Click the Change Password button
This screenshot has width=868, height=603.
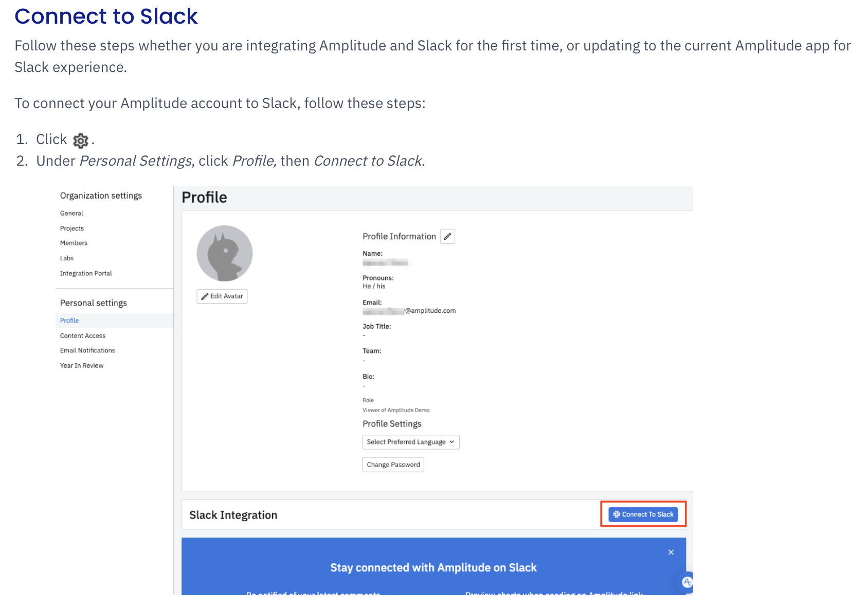click(x=393, y=465)
